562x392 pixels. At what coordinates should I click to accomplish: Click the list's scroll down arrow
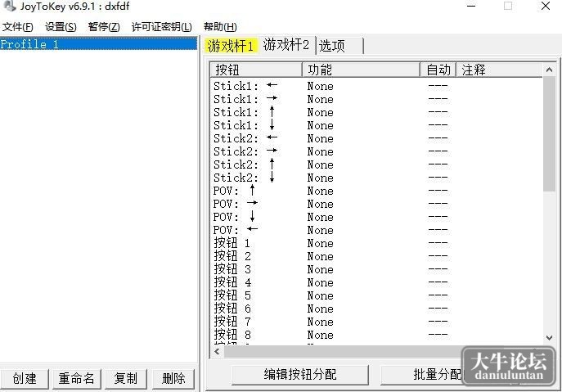pyautogui.click(x=549, y=337)
